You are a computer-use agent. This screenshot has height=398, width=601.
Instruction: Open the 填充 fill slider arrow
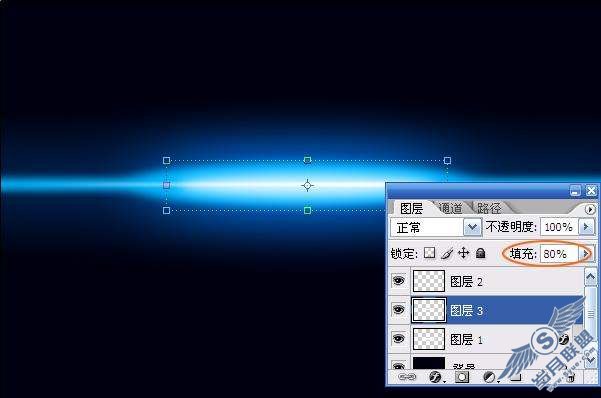point(586,254)
